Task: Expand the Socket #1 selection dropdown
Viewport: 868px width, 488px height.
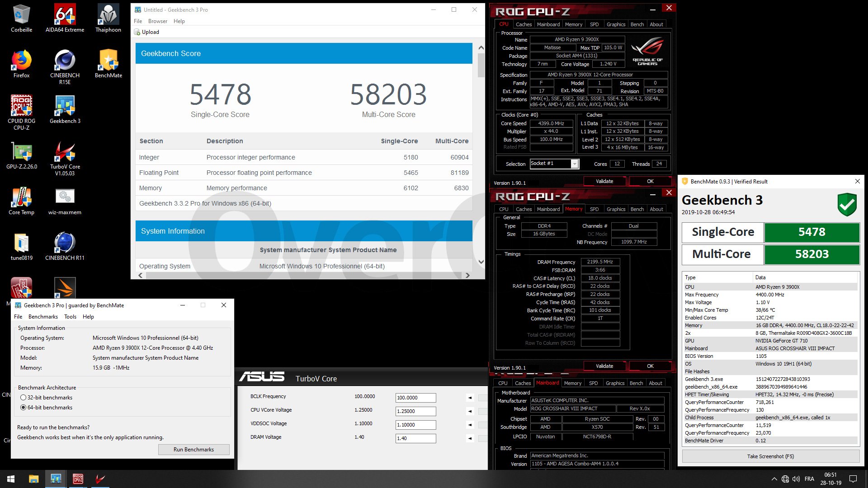Action: tap(575, 164)
